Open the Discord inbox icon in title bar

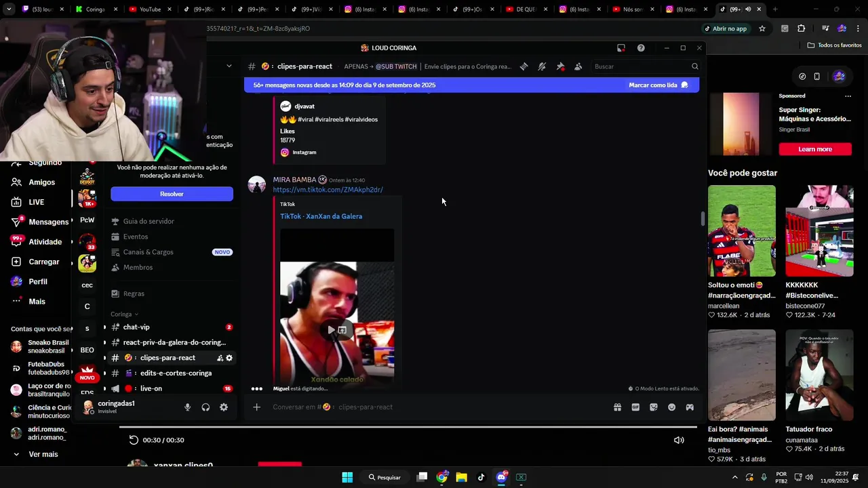[621, 48]
